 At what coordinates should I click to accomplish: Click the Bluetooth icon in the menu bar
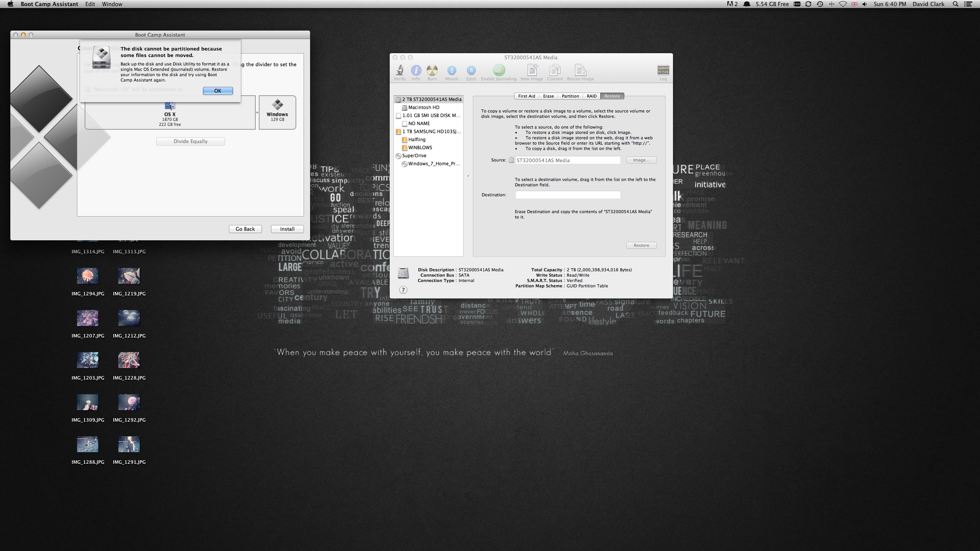831,4
